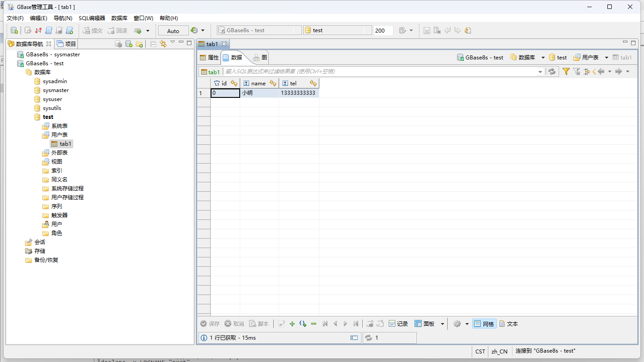Click the green minus delete row icon
Screen dimensions: 644x362
(314, 324)
